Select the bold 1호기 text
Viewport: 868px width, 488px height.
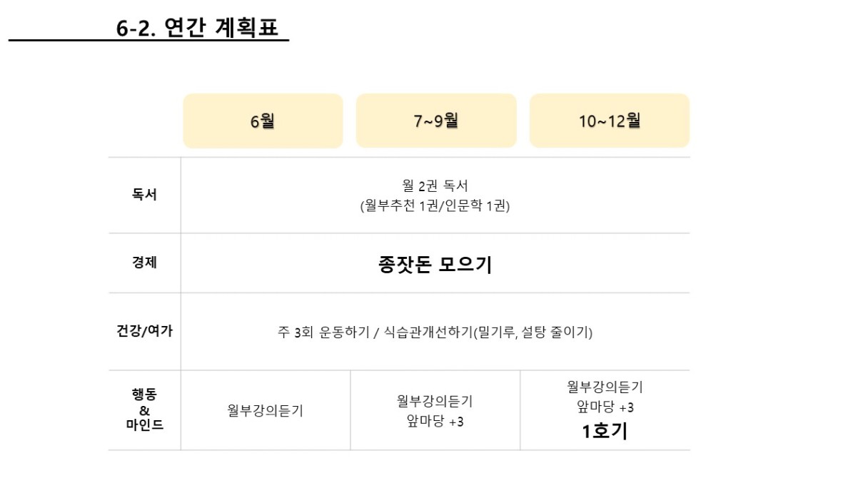[605, 432]
